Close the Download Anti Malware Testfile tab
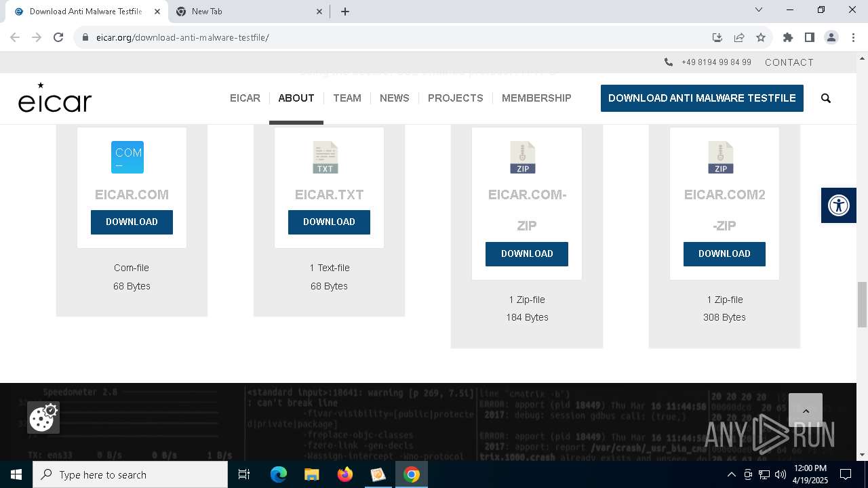The image size is (868, 488). click(157, 12)
